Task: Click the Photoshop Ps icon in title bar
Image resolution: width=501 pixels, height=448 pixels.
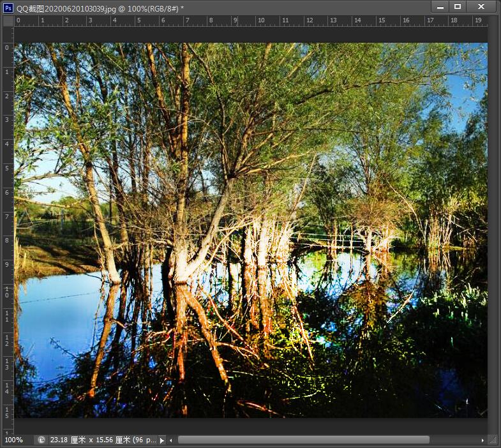Action: coord(8,7)
